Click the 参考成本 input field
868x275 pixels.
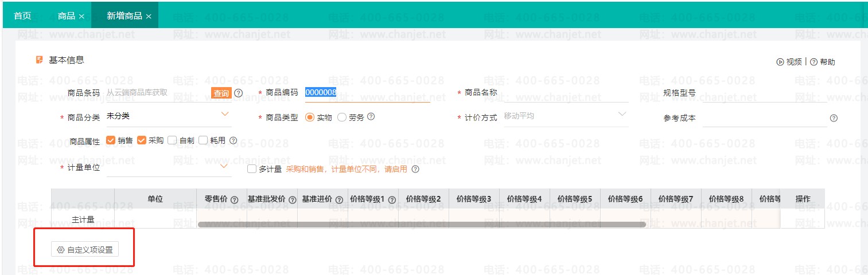[x=764, y=118]
